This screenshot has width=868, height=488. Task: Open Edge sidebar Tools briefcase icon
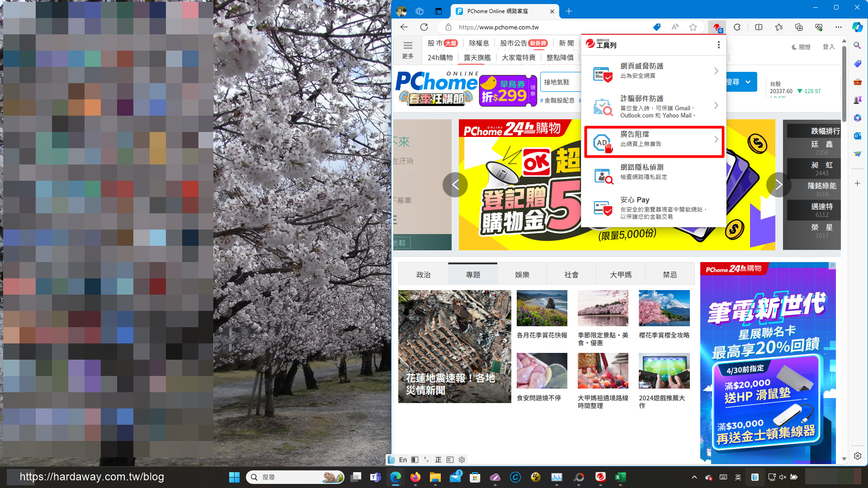tap(857, 82)
